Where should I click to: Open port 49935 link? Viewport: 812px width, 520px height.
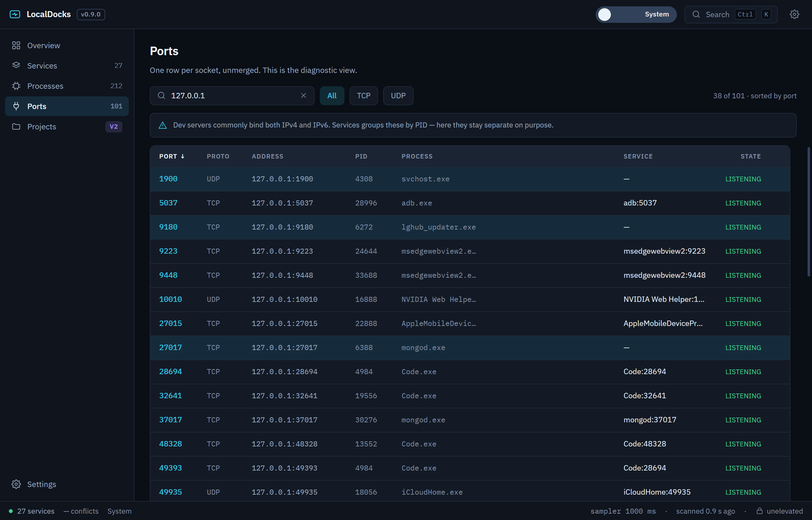point(170,492)
